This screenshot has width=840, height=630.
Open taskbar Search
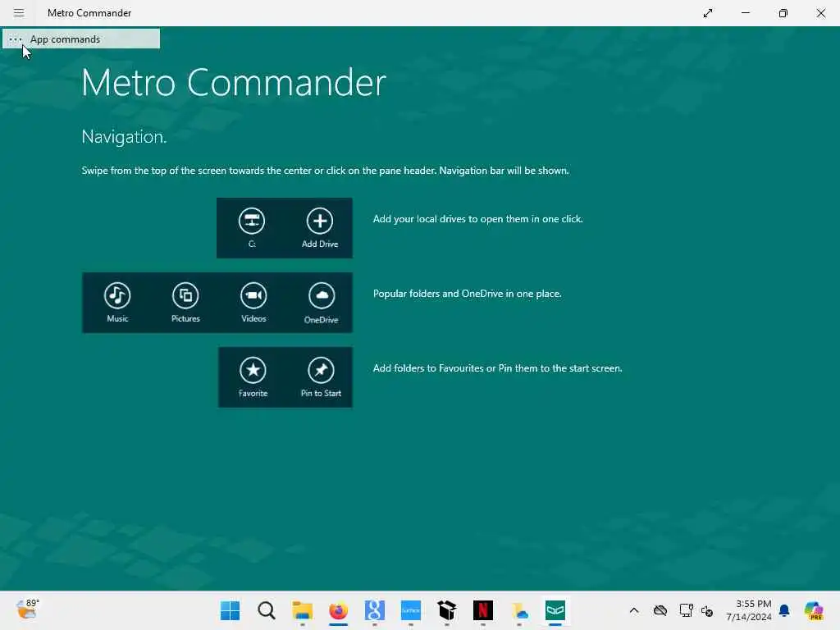point(267,610)
